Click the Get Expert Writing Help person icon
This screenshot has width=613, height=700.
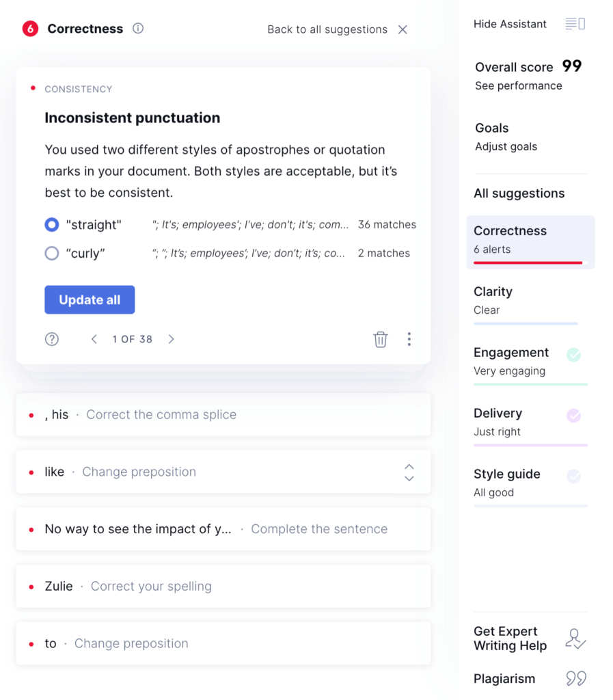coord(575,638)
